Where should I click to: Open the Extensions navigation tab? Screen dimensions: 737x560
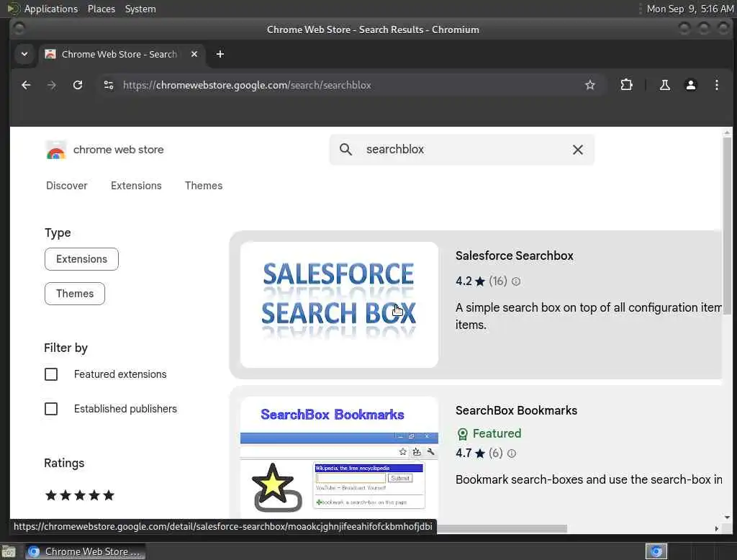coord(136,186)
